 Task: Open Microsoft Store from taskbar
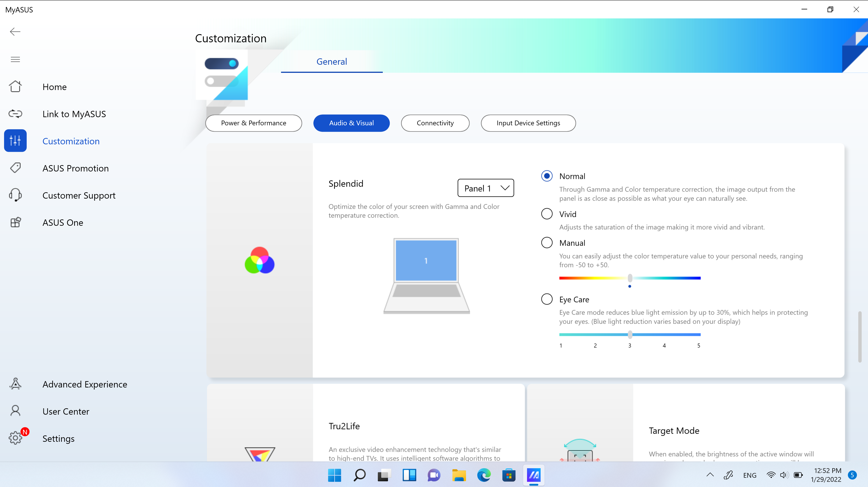[x=509, y=475]
